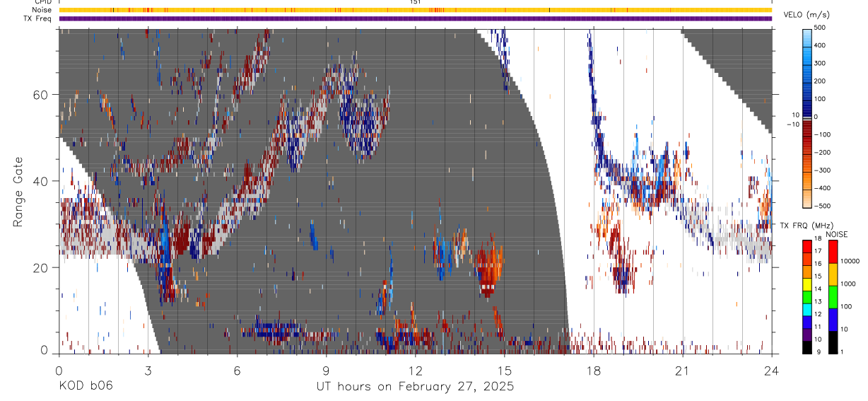Click the '-10' label left of velocity scale
Viewport: 868px width, 401px height.
[794, 124]
